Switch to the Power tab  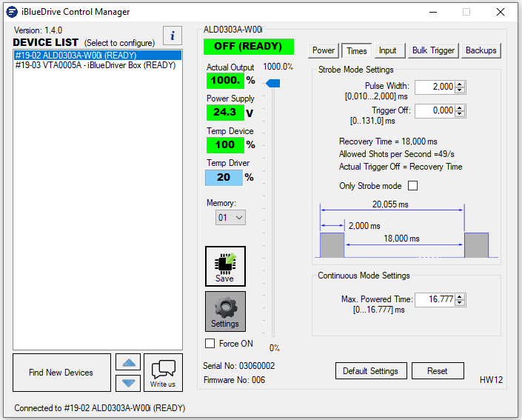click(324, 50)
